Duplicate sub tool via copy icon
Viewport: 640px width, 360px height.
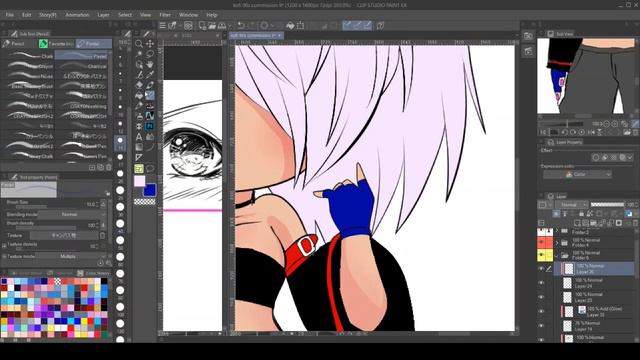coord(100,167)
